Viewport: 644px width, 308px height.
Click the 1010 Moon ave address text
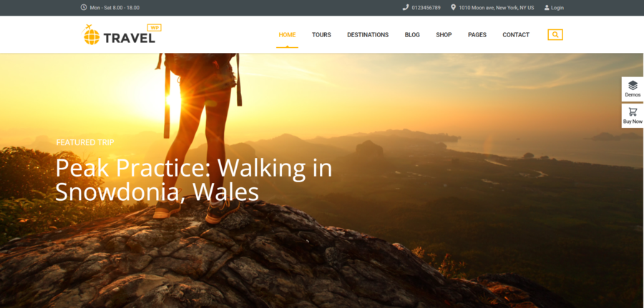pyautogui.click(x=497, y=8)
